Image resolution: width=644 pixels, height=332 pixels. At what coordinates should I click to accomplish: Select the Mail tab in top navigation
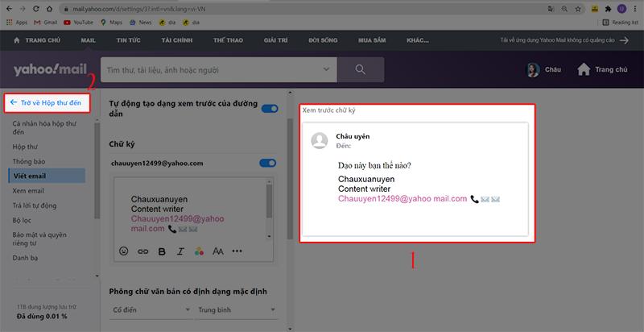tap(89, 40)
